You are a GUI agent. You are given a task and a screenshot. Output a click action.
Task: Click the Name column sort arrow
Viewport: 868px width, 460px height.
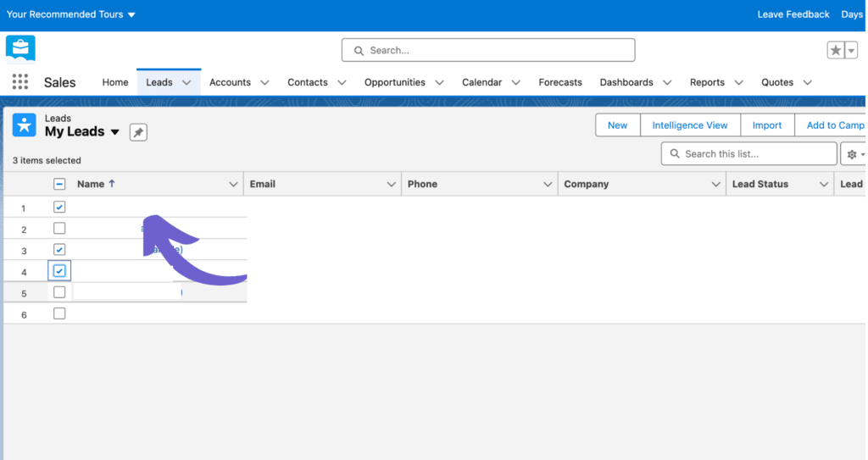[x=112, y=184]
